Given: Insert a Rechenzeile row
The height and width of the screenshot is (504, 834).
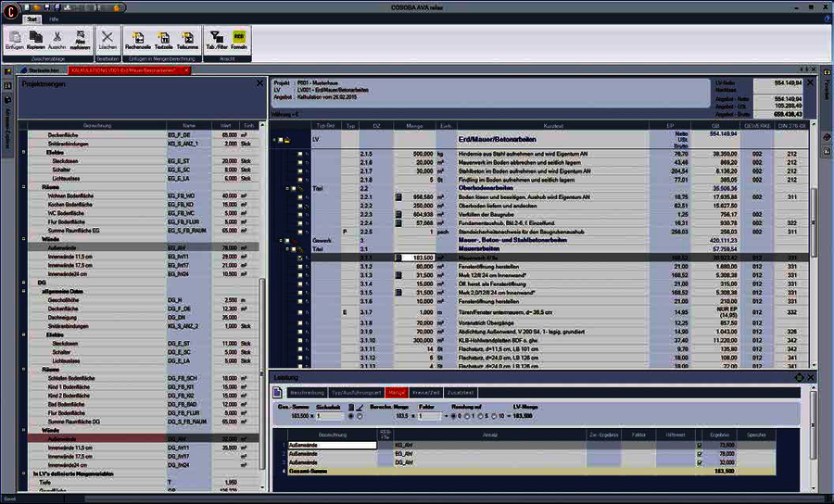Looking at the screenshot, I should coord(138,40).
